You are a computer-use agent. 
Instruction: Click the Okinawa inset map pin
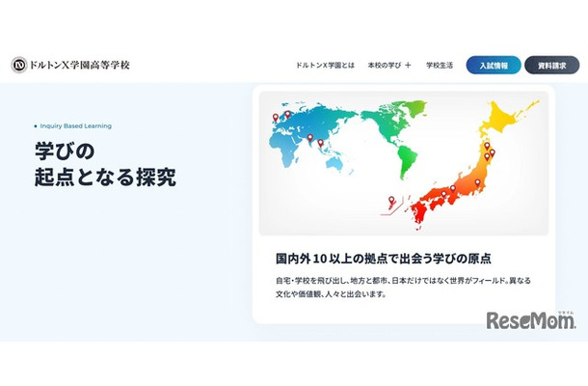pos(391,200)
